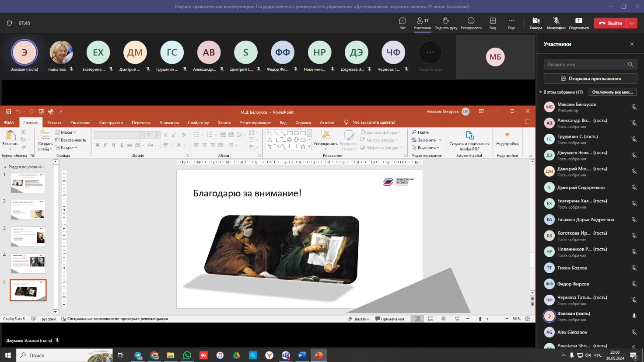Open Microsoft Word from the taskbar

[302, 355]
